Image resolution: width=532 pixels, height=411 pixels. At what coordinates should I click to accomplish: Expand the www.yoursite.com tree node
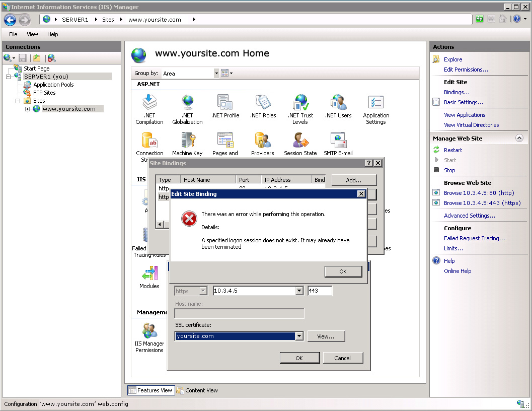click(28, 109)
